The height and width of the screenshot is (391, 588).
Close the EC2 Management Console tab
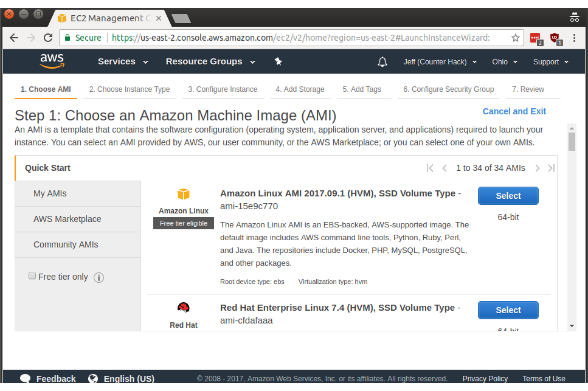[x=159, y=18]
